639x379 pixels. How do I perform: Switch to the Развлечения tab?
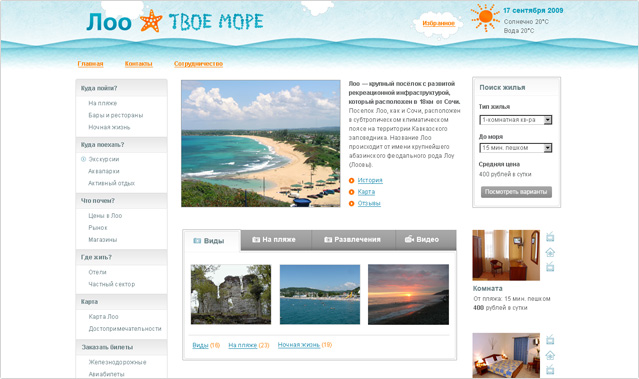tap(353, 240)
